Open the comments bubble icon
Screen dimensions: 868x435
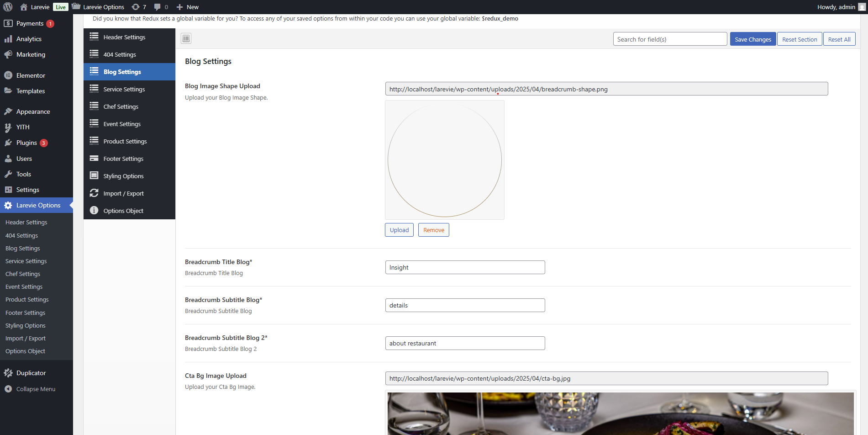pyautogui.click(x=158, y=7)
